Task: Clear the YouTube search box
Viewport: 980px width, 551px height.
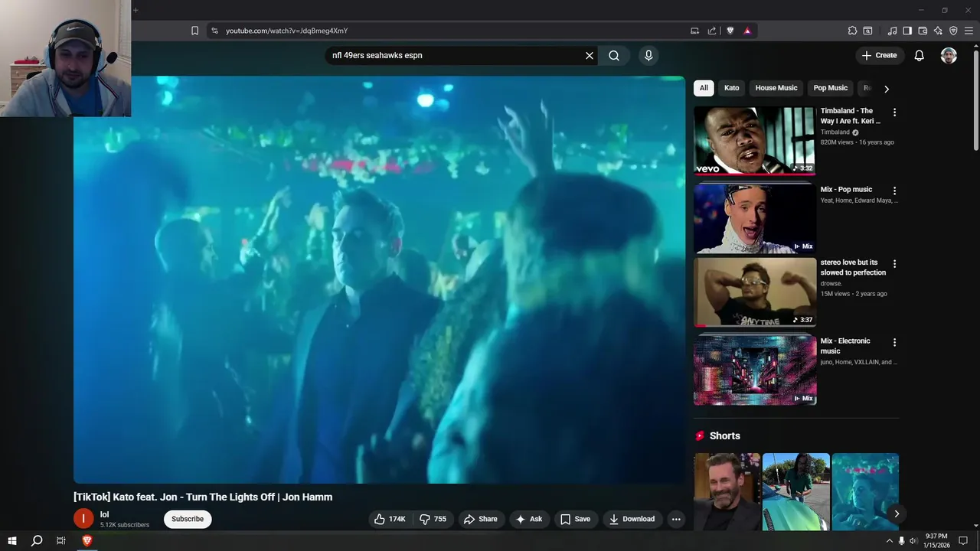Action: [x=590, y=55]
